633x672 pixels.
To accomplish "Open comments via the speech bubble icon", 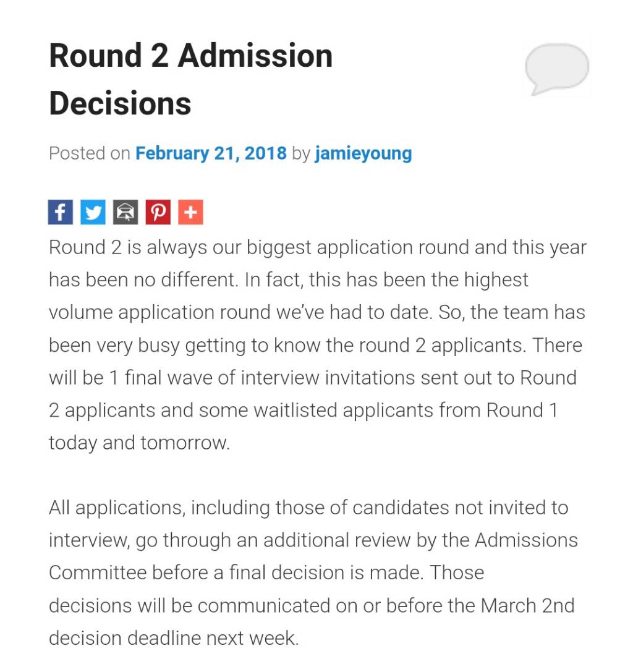I will coord(556,68).
